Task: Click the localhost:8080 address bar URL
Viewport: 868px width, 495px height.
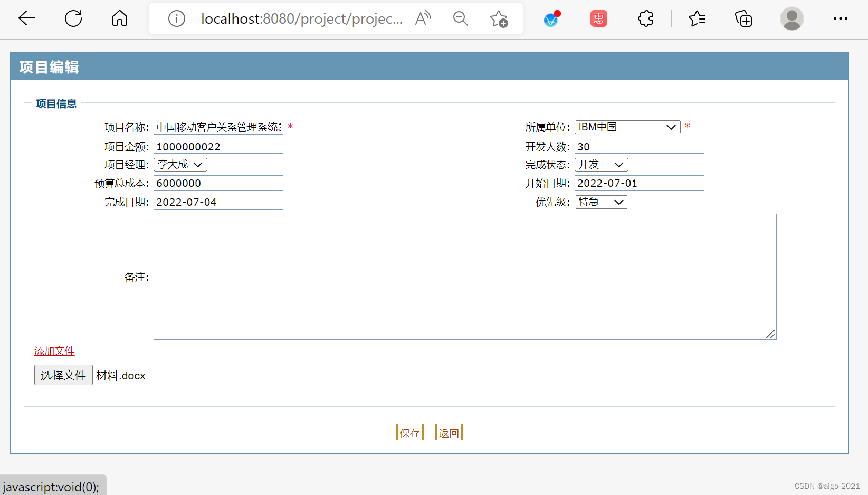Action: 302,19
